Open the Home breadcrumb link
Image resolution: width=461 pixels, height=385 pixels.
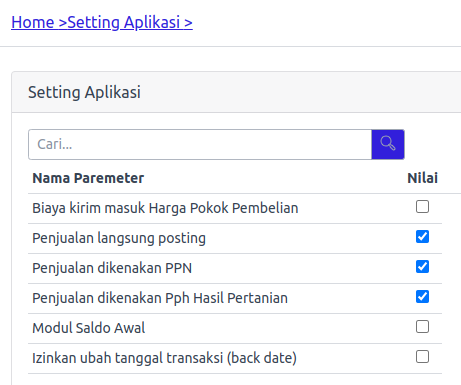coord(39,22)
